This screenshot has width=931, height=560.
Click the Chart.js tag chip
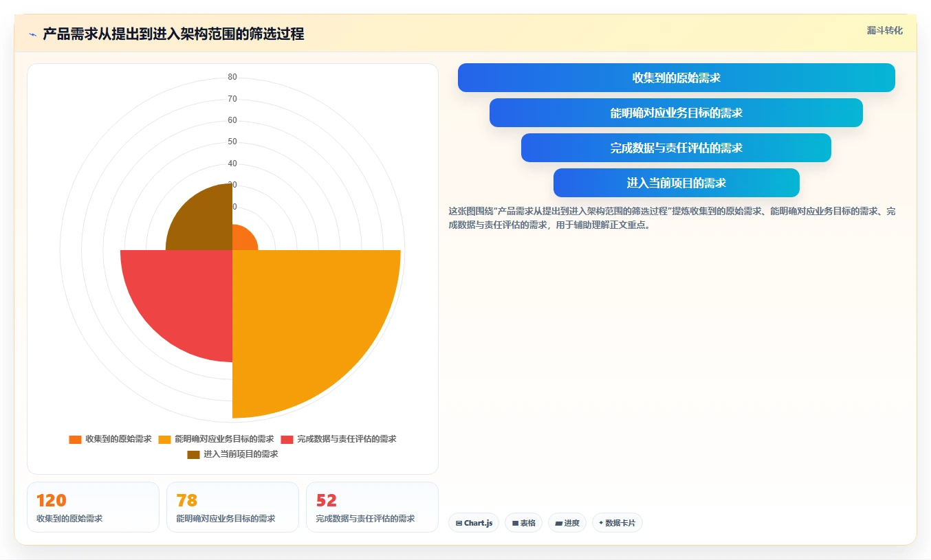(x=474, y=523)
